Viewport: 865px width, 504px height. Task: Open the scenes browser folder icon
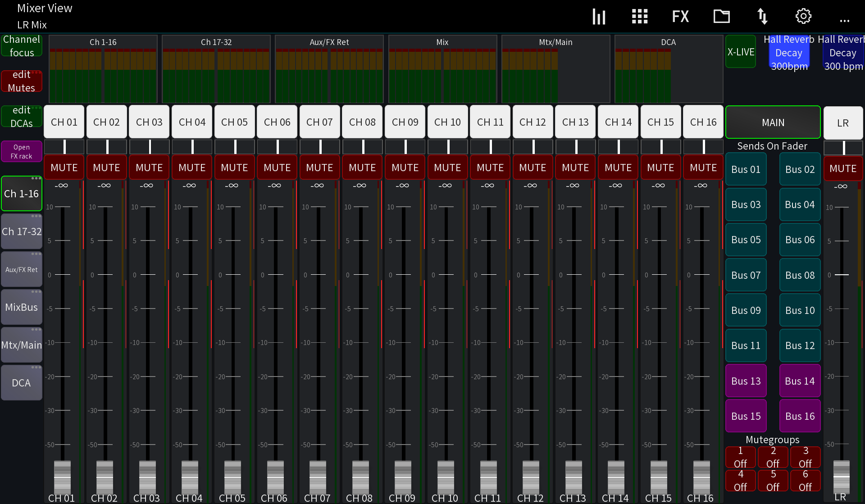coord(721,16)
